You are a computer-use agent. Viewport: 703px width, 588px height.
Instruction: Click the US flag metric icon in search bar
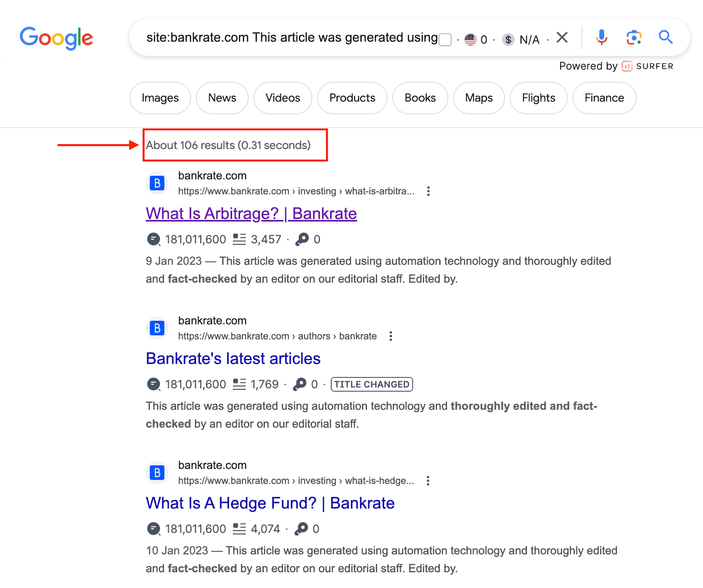tap(471, 39)
